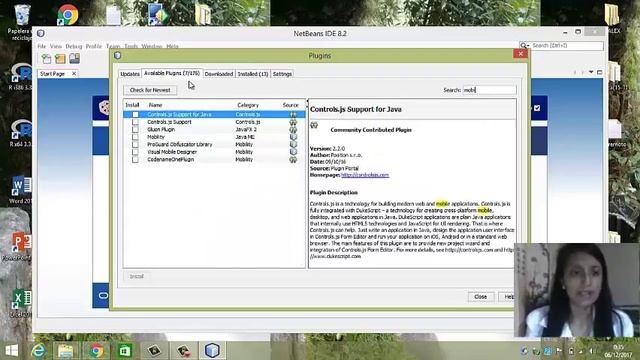The width and height of the screenshot is (640, 360).
Task: Switch to the Updates tab
Action: [x=130, y=74]
